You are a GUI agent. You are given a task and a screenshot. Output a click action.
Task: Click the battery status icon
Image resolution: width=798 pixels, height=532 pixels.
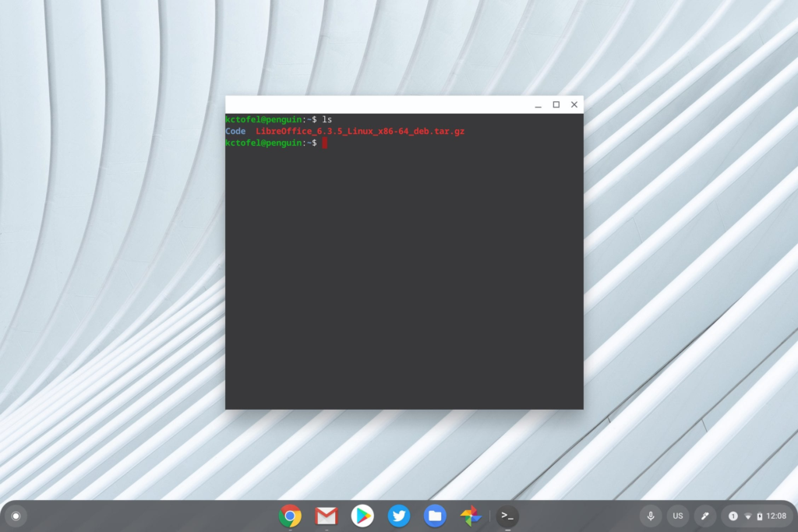tap(759, 516)
